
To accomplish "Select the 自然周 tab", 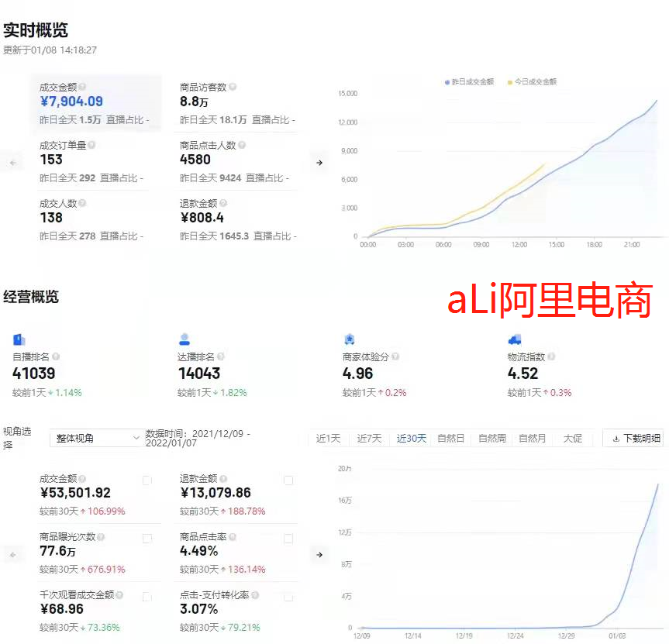I will tap(492, 438).
